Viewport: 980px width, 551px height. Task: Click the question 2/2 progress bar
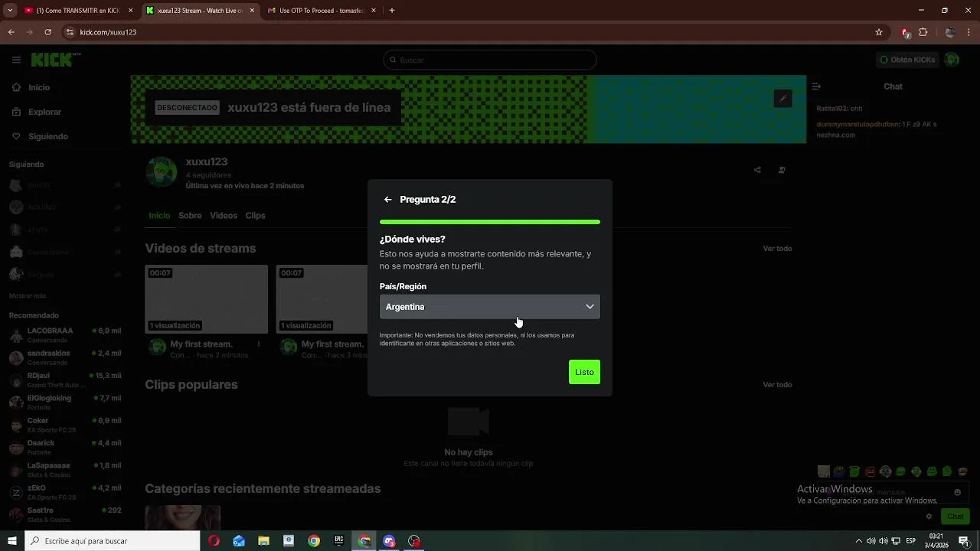490,222
